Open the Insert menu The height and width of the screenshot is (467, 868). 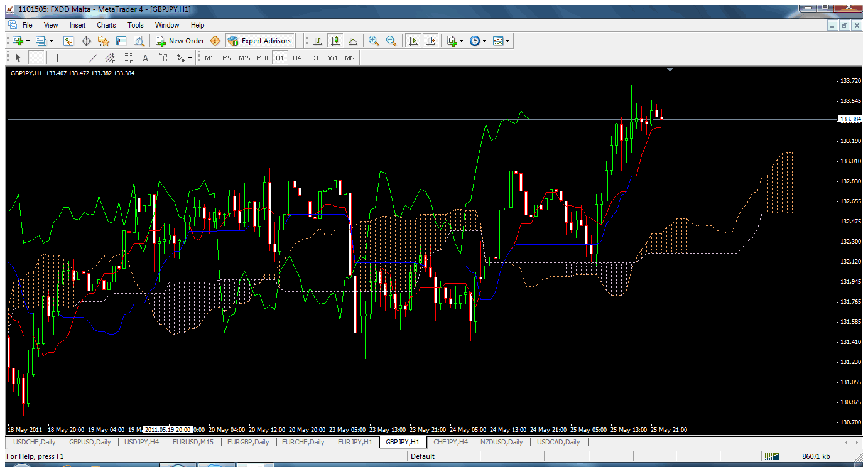pos(78,25)
